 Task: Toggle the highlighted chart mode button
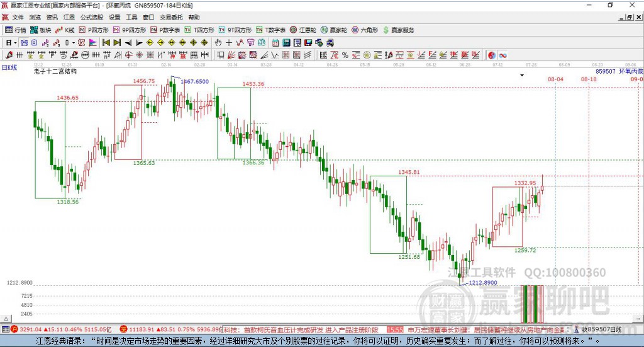coord(24,43)
